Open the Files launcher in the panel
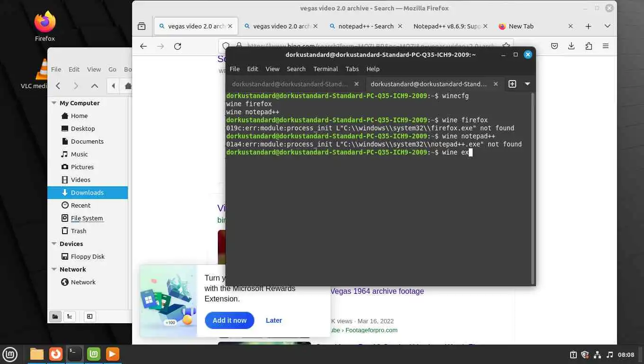Screen dimensions: 644x364 (37, 354)
